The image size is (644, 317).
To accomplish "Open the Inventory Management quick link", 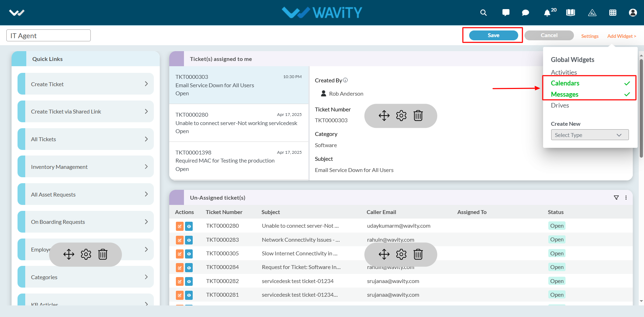I will 85,167.
